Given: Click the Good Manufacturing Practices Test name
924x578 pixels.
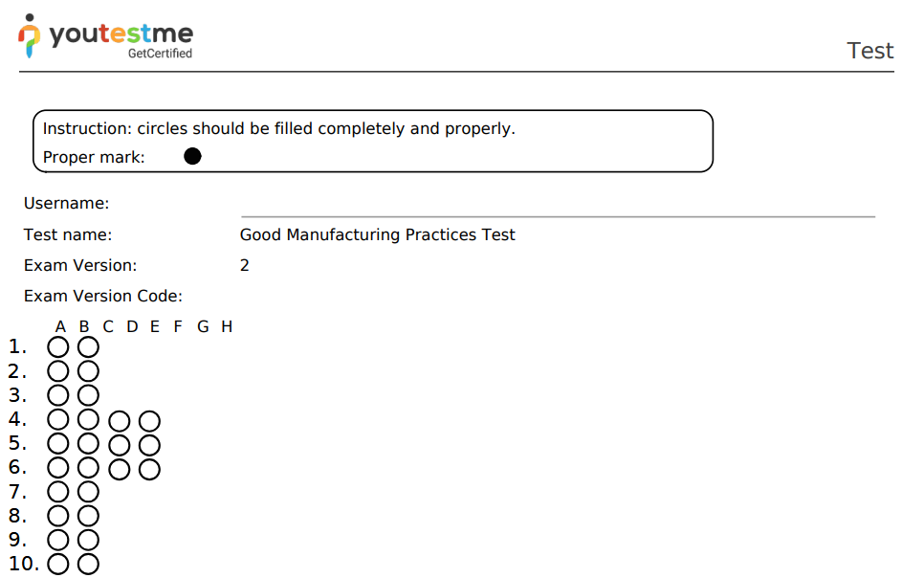Looking at the screenshot, I should (x=377, y=234).
